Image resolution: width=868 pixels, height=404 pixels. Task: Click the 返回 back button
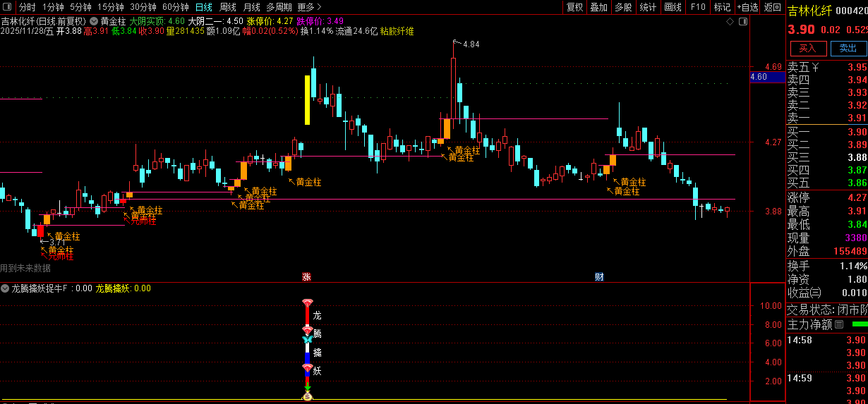tap(773, 7)
